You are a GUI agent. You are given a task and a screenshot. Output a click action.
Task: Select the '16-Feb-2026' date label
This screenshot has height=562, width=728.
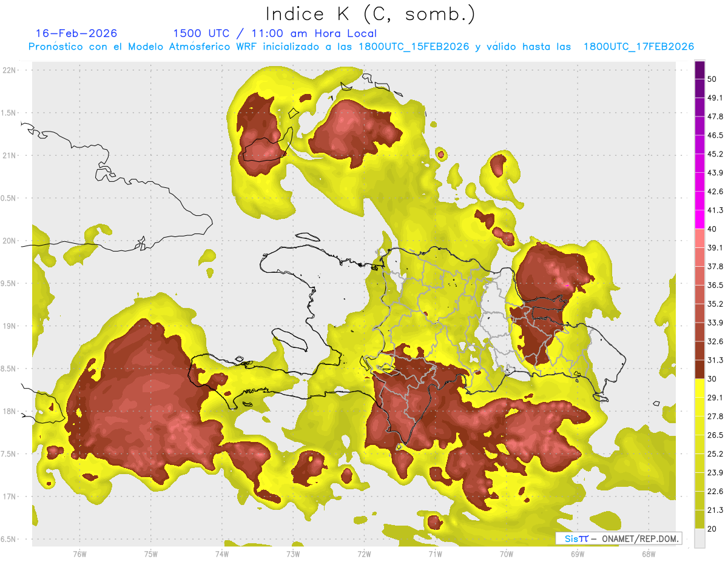76,33
